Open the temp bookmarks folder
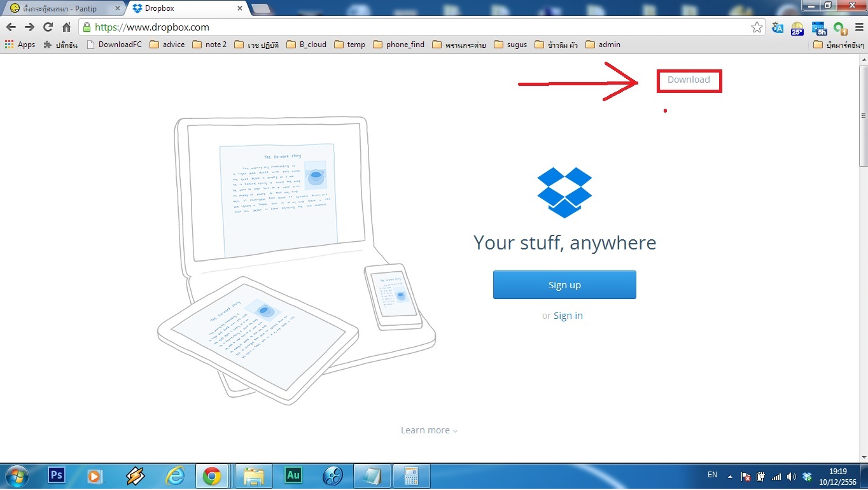 click(x=350, y=45)
